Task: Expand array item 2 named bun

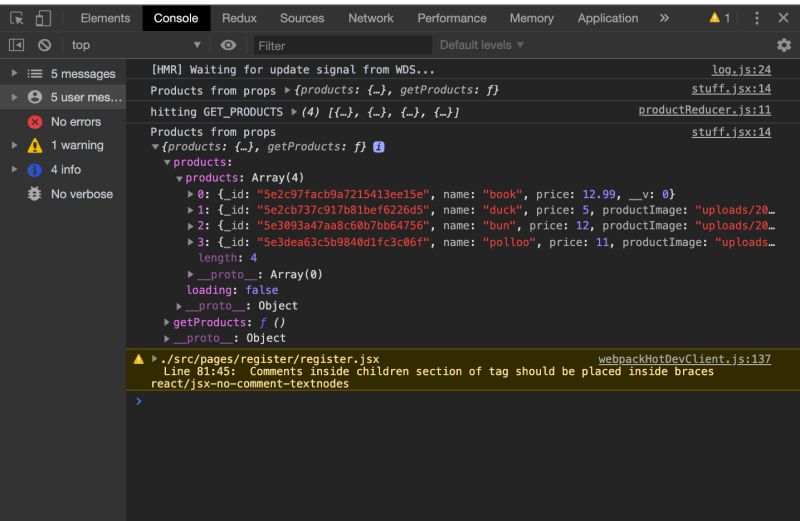Action: 190,226
